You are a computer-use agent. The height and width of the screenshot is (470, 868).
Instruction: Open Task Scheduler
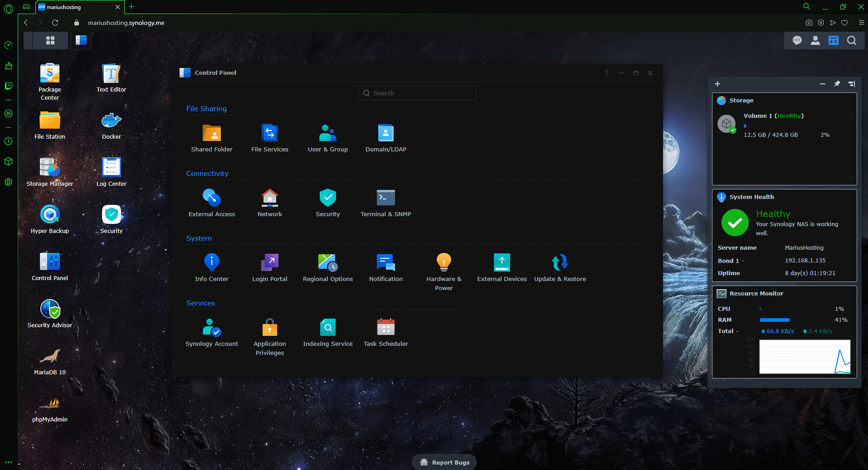point(386,333)
